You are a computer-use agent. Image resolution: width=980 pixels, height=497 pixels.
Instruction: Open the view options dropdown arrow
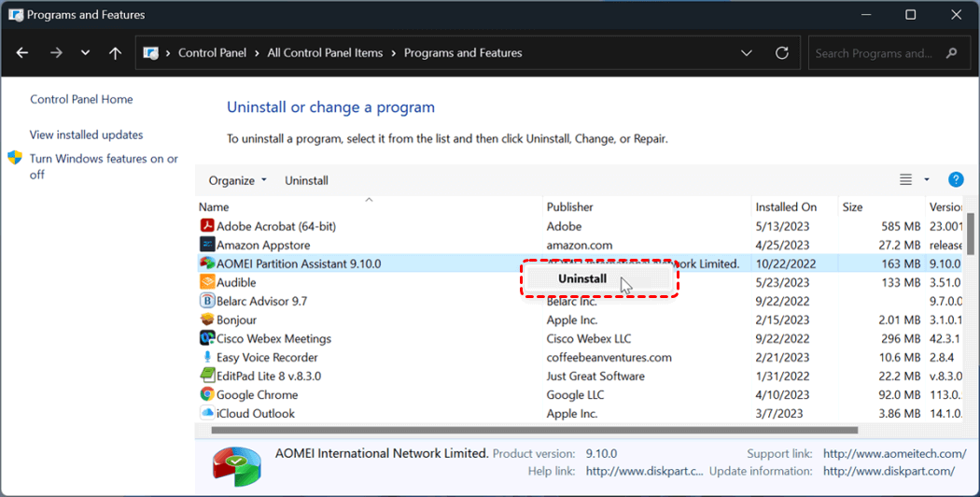[x=927, y=180]
